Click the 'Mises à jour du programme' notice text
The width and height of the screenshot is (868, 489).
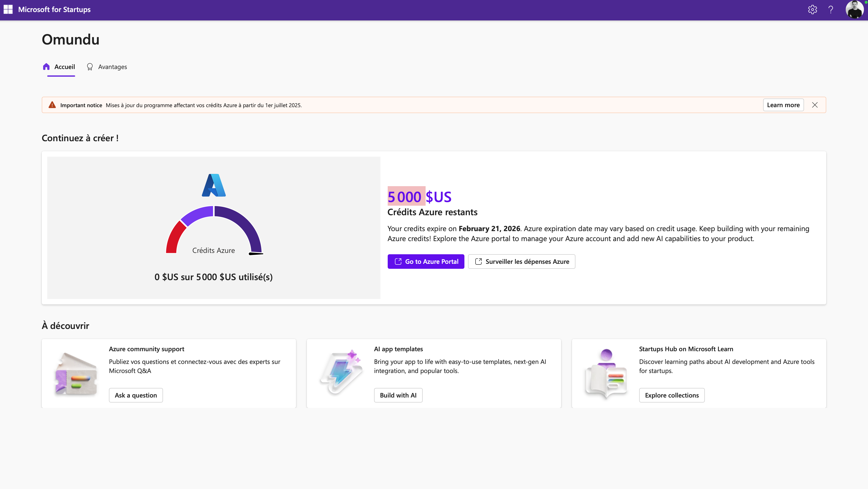[204, 105]
